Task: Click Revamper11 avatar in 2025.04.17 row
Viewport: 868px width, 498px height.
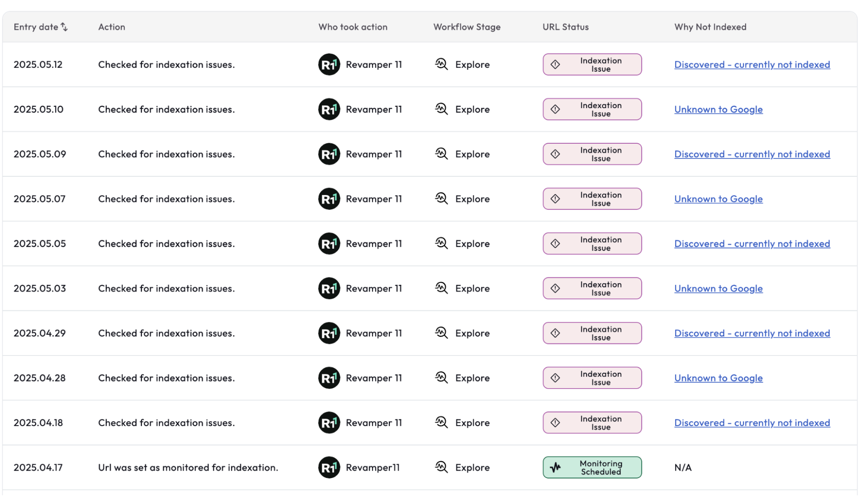Action: pos(329,468)
